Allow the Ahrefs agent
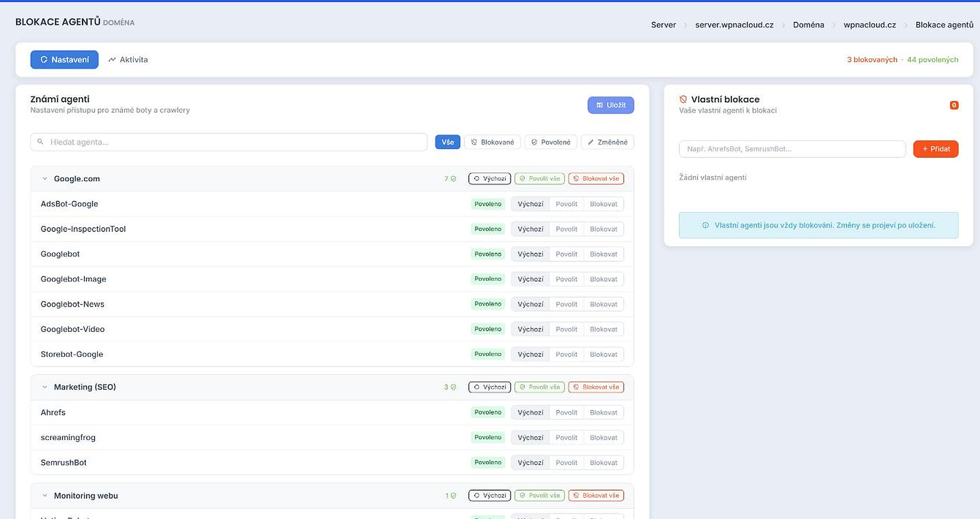Screen dimensions: 980x519 click(x=566, y=412)
